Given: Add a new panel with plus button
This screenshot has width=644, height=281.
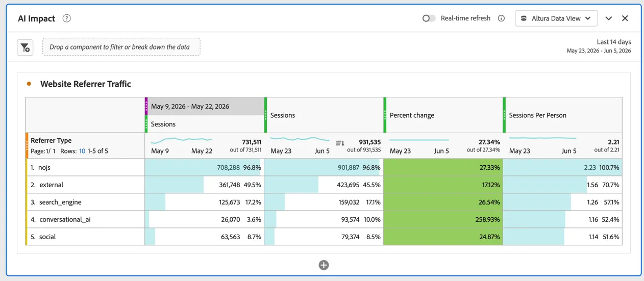Looking at the screenshot, I should coord(324,265).
